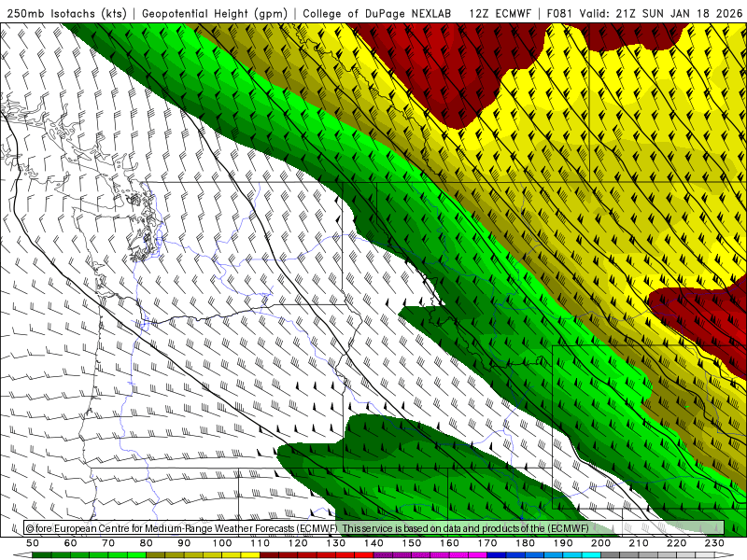Click the legend value 70
This screenshot has height=560, width=747.
tap(108, 543)
